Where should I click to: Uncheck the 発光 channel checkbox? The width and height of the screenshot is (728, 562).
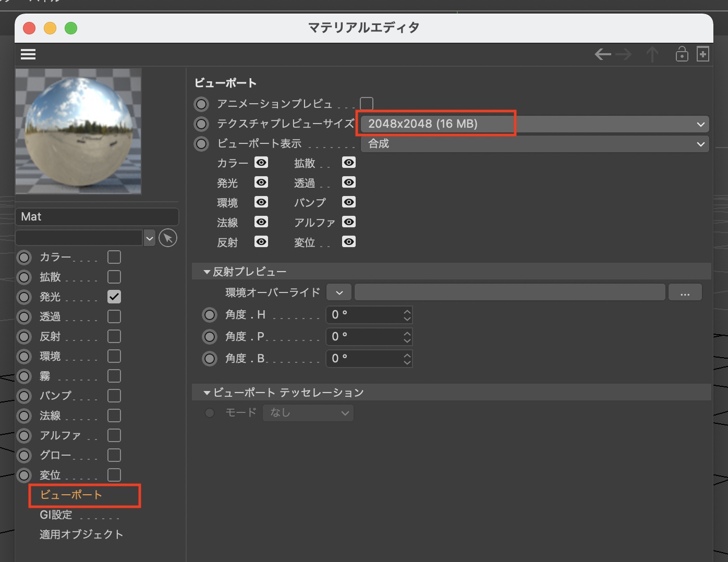[114, 297]
